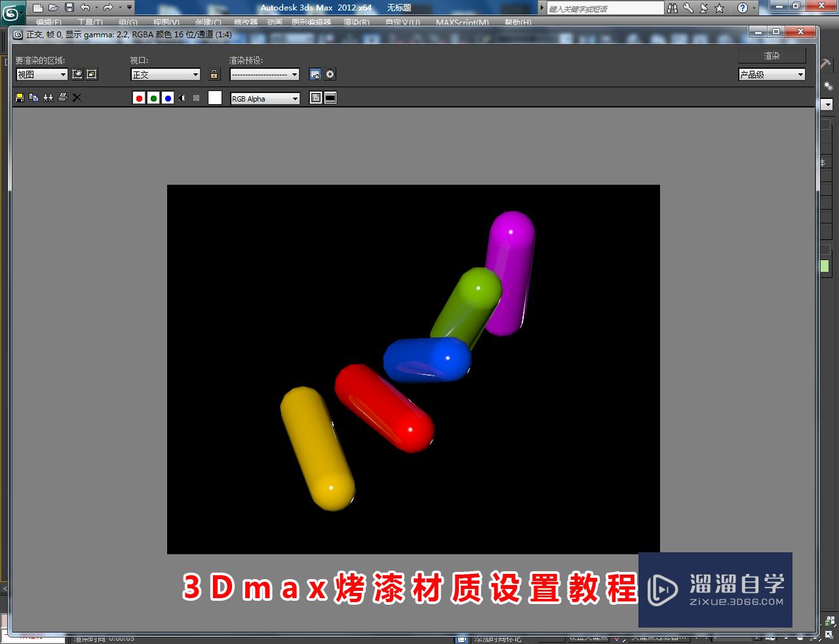Click the red capsule in render
This screenshot has height=644, width=839.
tap(384, 407)
